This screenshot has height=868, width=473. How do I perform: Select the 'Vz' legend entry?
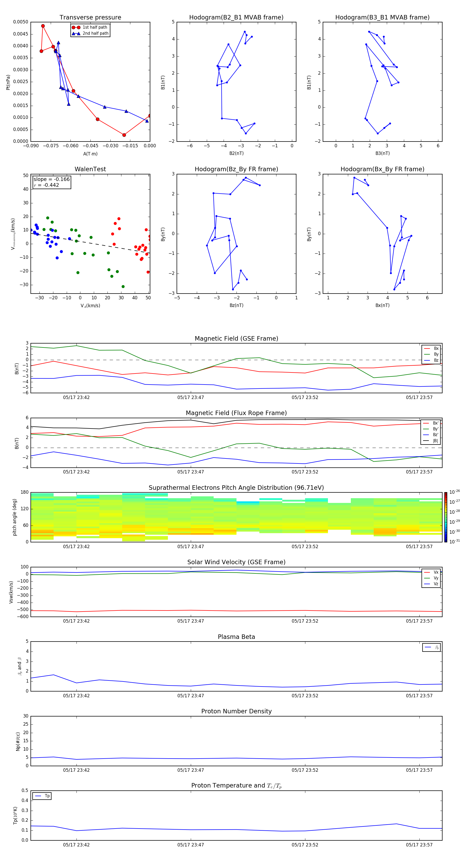coord(431,584)
